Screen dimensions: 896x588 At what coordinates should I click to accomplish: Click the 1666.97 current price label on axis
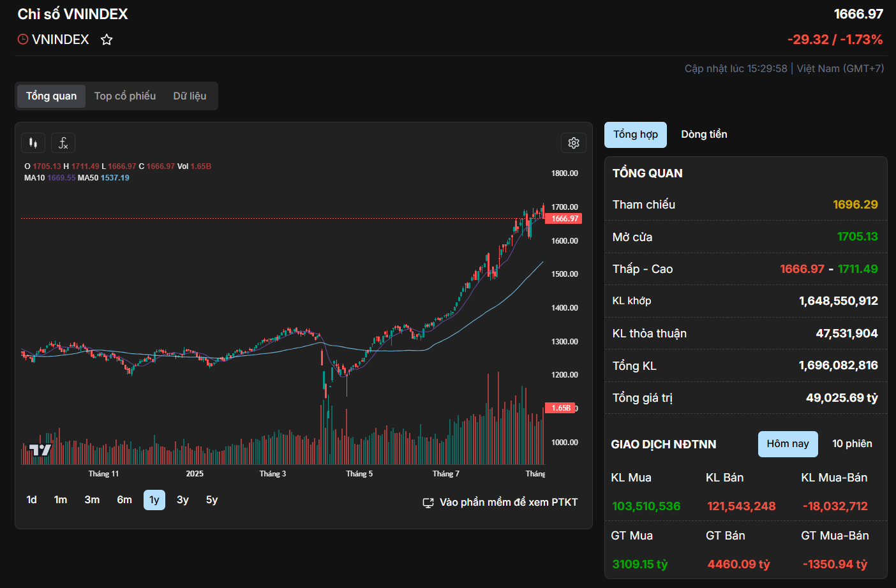click(564, 219)
